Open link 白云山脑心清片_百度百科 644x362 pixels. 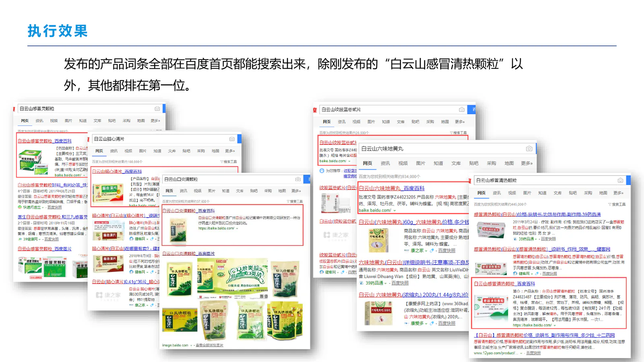coord(117,171)
